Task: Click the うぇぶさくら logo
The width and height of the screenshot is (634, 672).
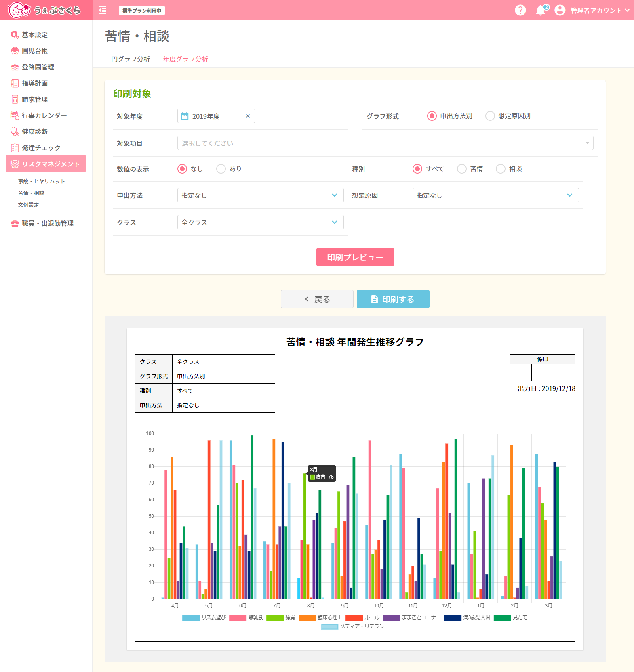Action: coord(44,10)
